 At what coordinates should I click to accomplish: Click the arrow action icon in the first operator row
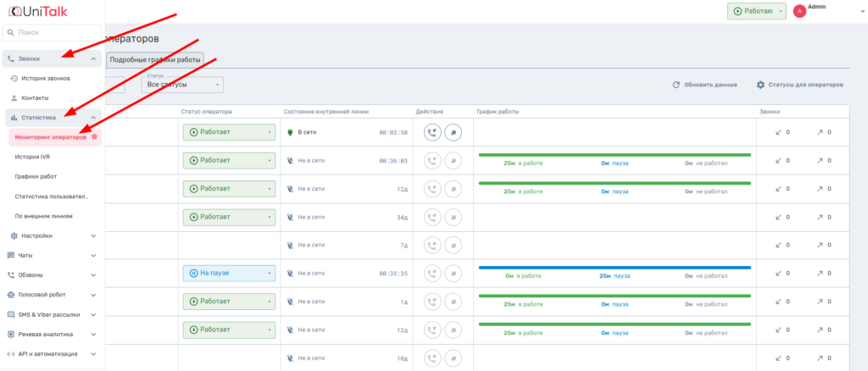[x=453, y=132]
